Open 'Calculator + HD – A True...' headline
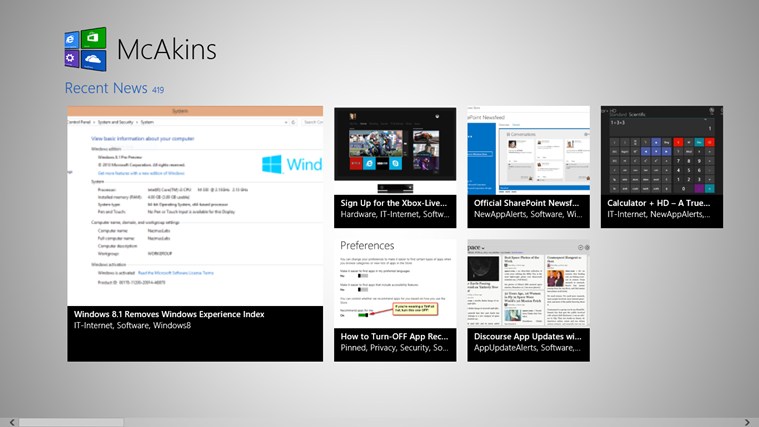 (x=659, y=202)
